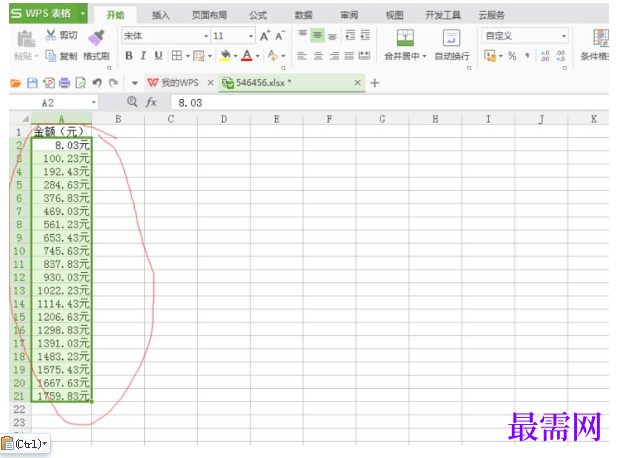This screenshot has height=458, width=620.
Task: Switch to the 数据 (Data) tab
Action: click(x=303, y=15)
